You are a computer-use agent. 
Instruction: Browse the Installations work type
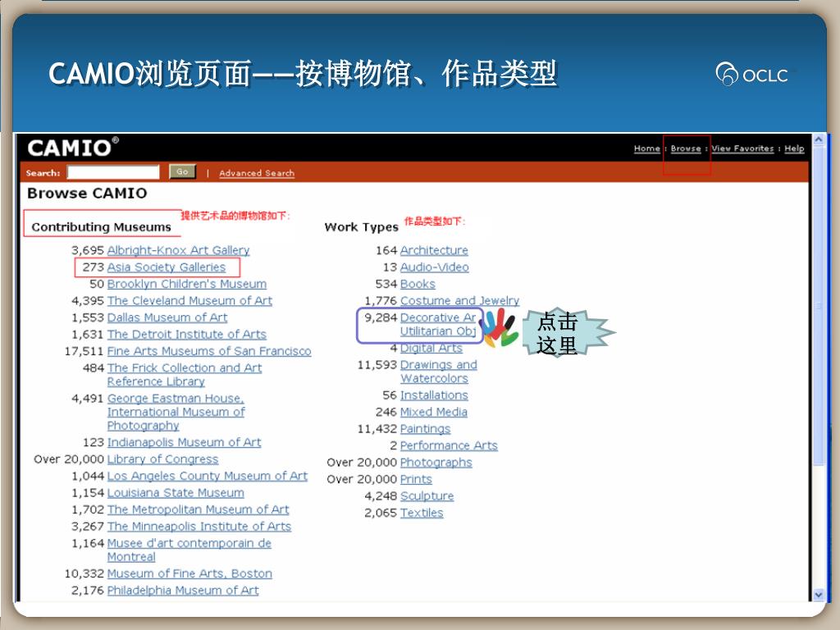(x=434, y=395)
